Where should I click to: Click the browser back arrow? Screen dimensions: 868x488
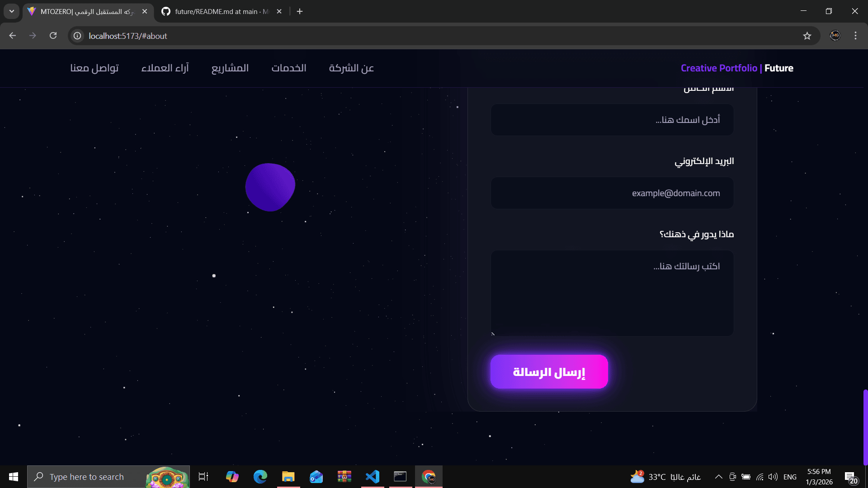pos(12,36)
